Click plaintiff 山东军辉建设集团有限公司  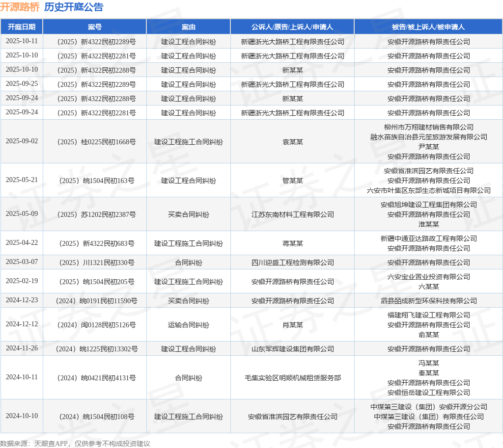pos(292,349)
